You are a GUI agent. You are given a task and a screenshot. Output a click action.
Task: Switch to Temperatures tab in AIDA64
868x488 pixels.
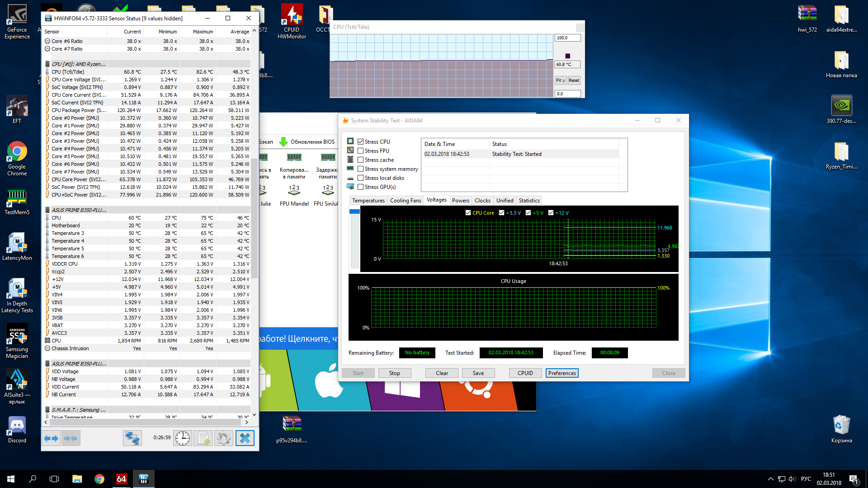368,201
